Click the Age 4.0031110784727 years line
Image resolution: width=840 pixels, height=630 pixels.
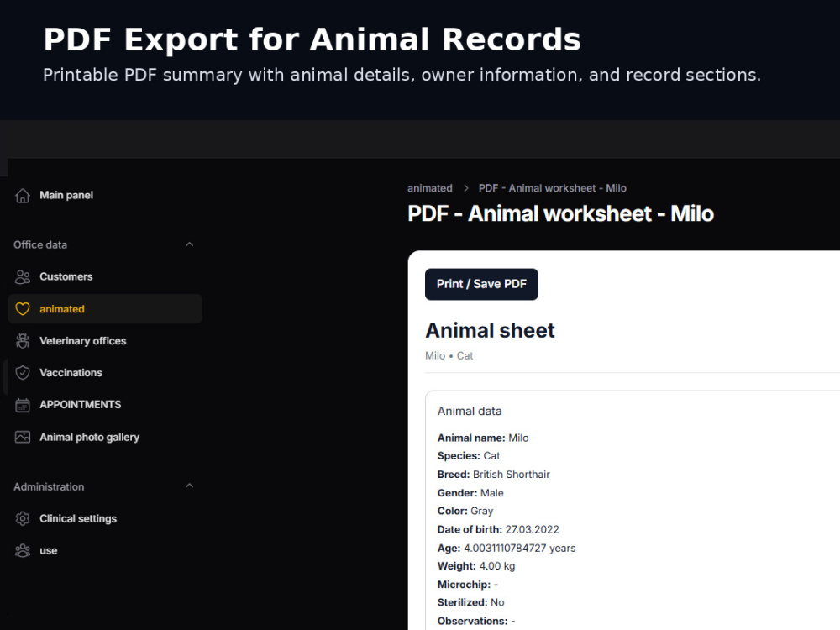point(507,548)
